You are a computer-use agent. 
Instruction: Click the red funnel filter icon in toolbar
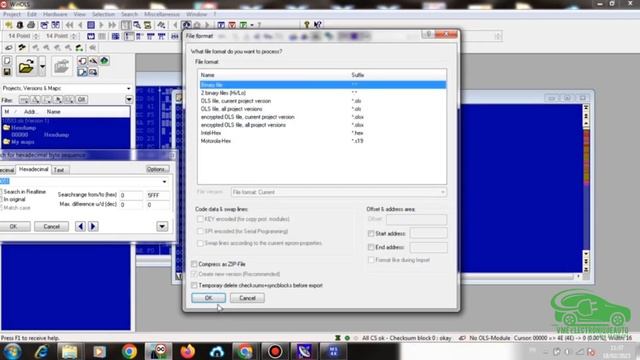tap(232, 25)
